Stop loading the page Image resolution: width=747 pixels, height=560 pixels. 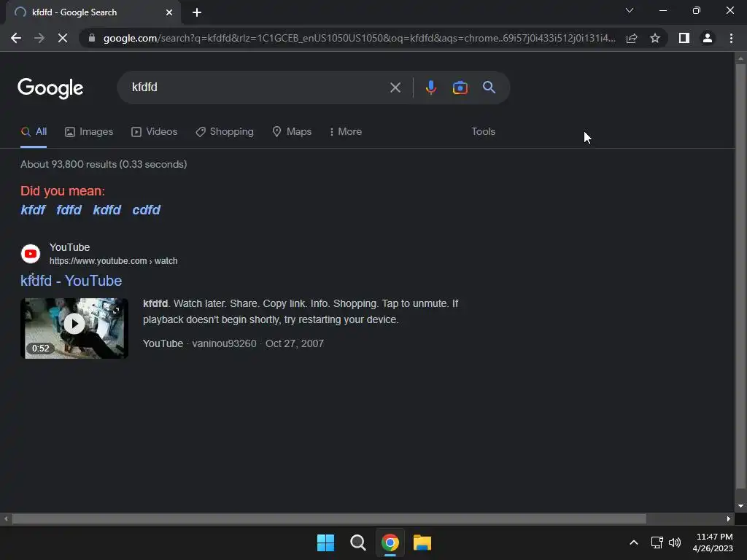(63, 38)
